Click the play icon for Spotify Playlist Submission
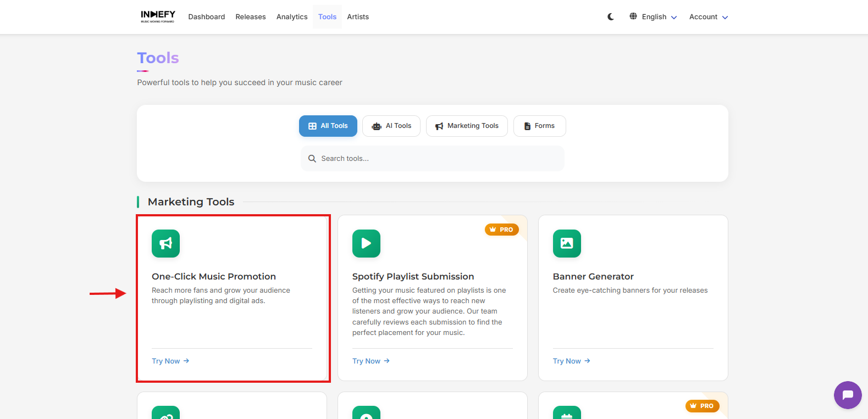The image size is (868, 419). point(366,243)
